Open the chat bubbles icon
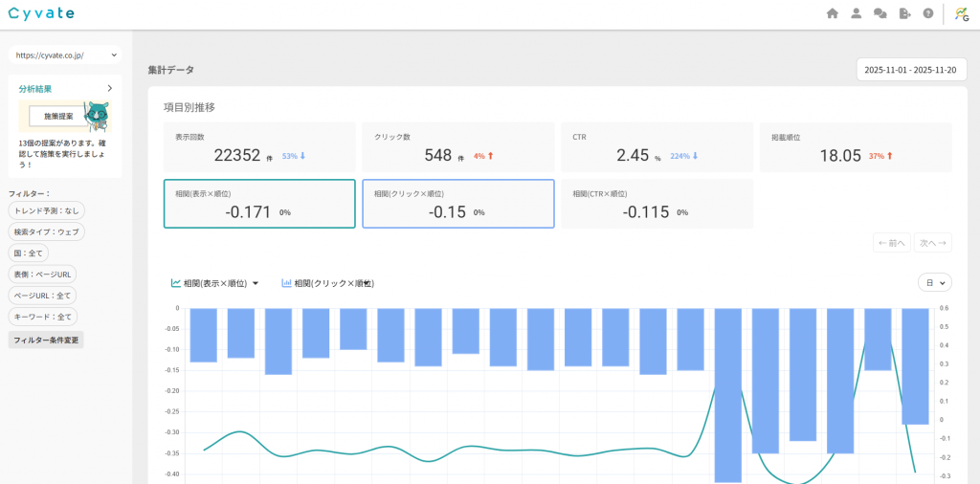Image resolution: width=980 pixels, height=484 pixels. [x=880, y=13]
